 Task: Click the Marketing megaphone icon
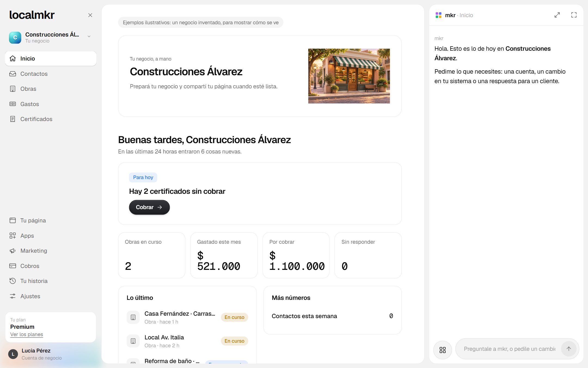13,251
